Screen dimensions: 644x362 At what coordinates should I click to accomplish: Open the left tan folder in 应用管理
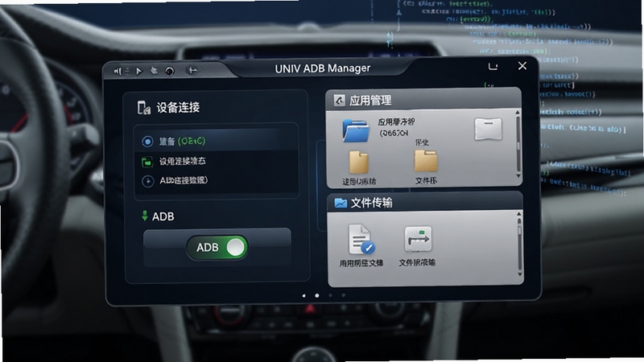pos(358,162)
